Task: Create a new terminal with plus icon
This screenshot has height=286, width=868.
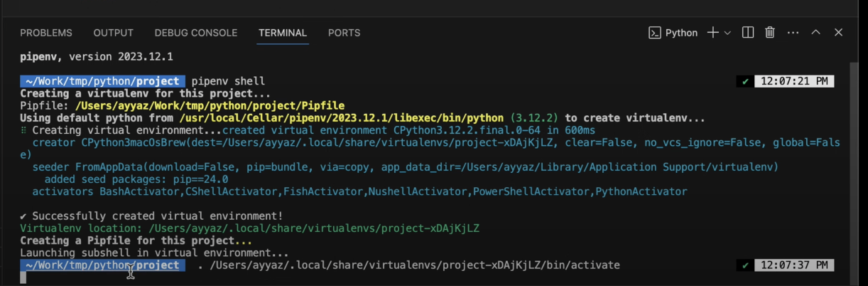Action: tap(712, 33)
